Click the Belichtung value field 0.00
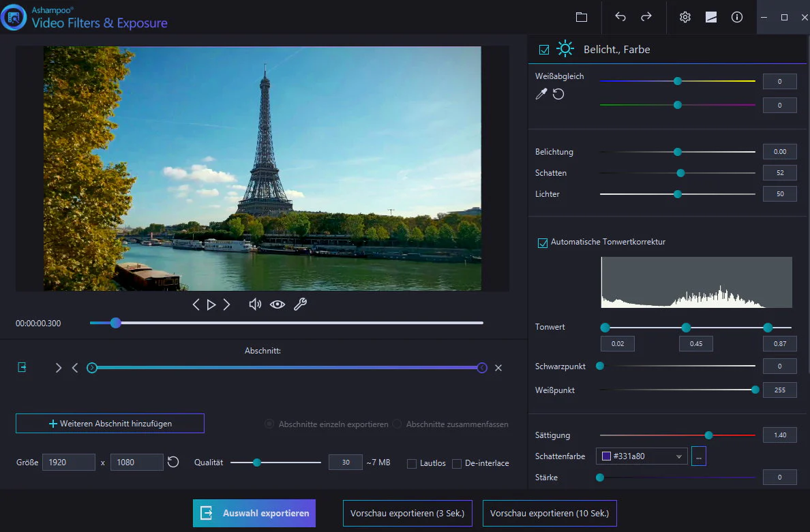Screen dimensions: 810x532 click(779, 152)
